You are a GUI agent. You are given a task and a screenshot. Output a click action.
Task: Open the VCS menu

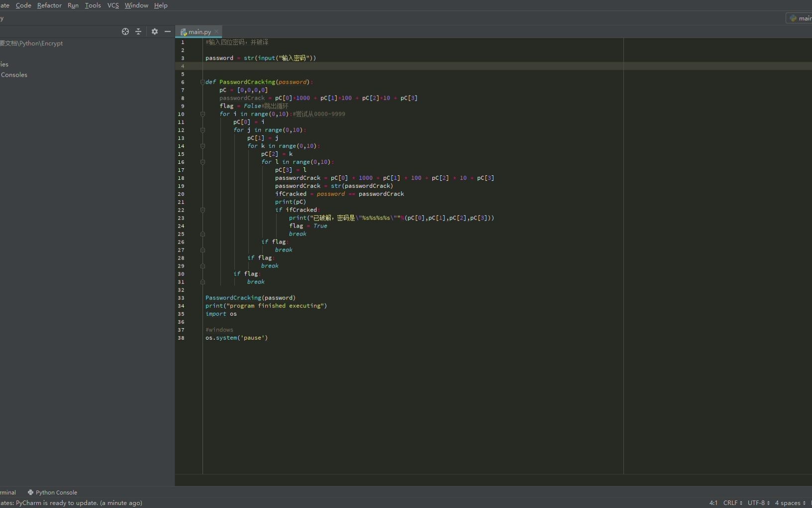pos(112,5)
